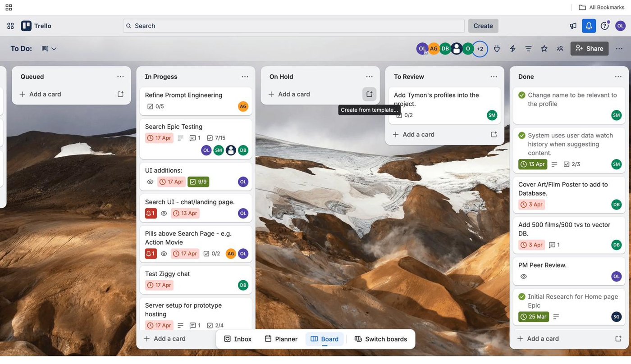Open the notifications bell
The height and width of the screenshot is (364, 631).
click(x=589, y=26)
